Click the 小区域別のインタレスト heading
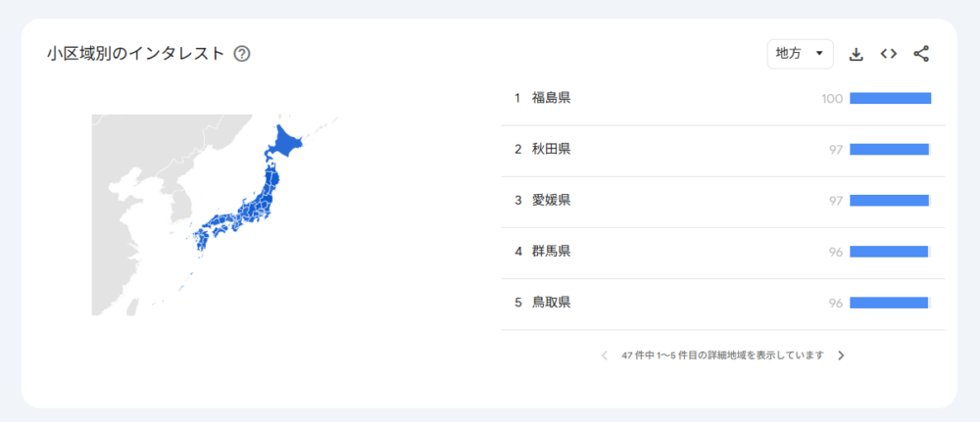Screen dimensions: 980x422 coord(135,54)
